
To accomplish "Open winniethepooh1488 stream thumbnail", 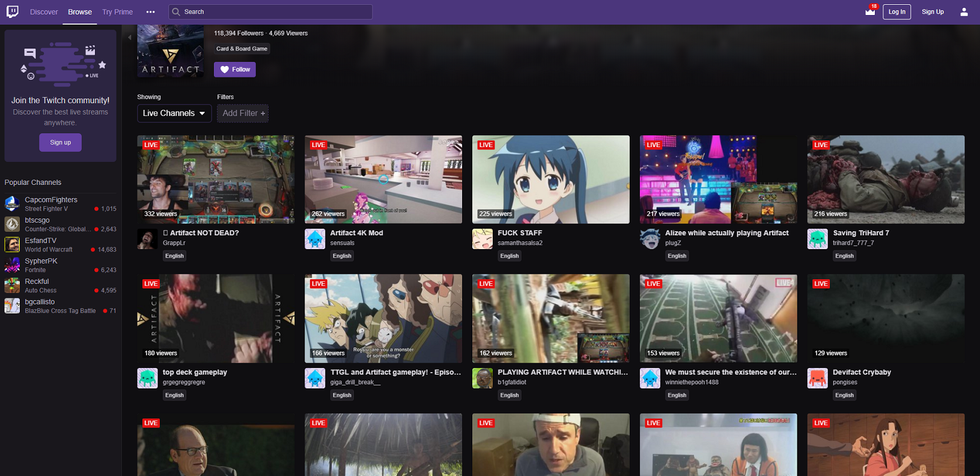I will coord(719,319).
